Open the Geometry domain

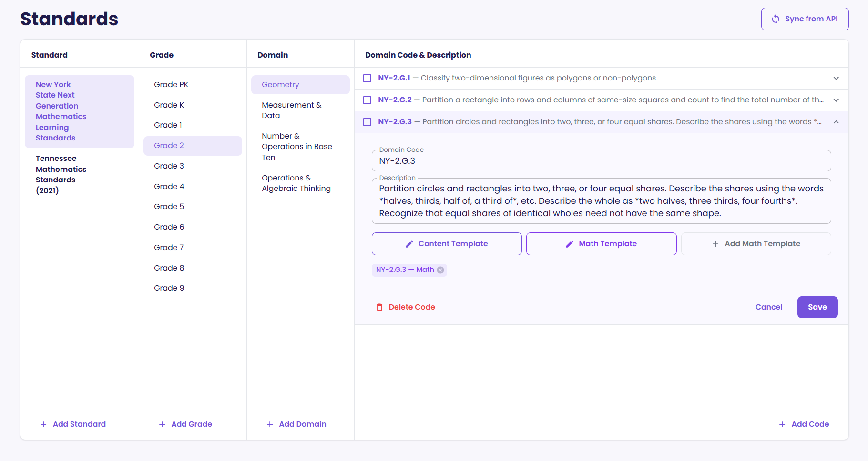coord(300,85)
